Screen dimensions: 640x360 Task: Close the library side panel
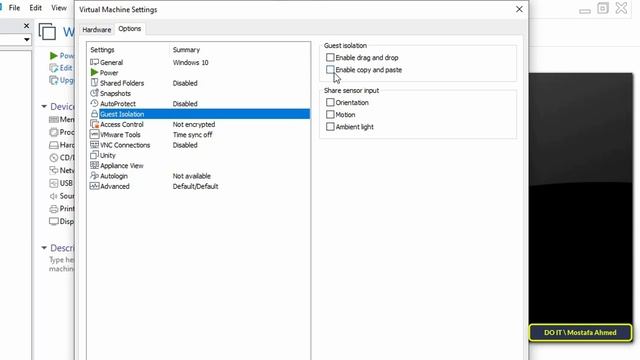(x=27, y=26)
